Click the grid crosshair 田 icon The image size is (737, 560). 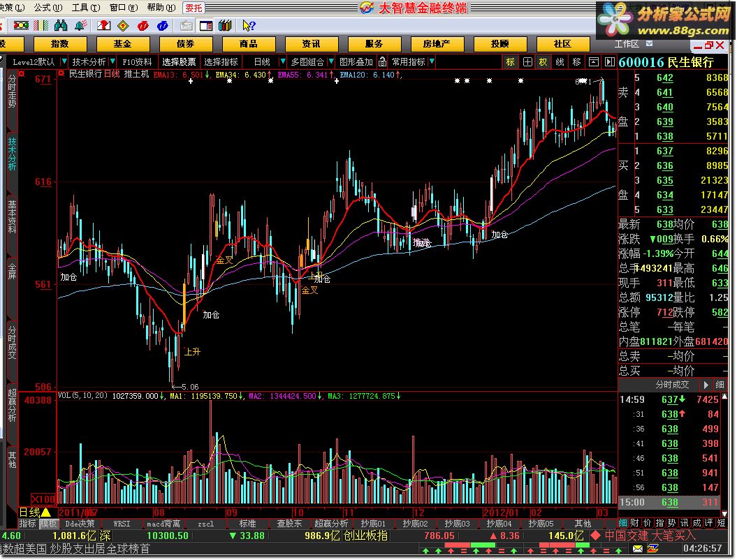(527, 62)
